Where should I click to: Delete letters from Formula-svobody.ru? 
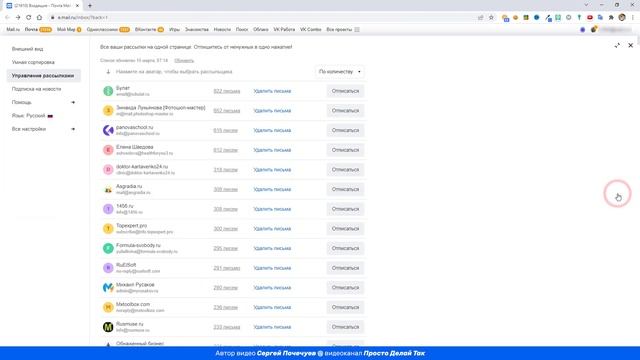(272, 249)
